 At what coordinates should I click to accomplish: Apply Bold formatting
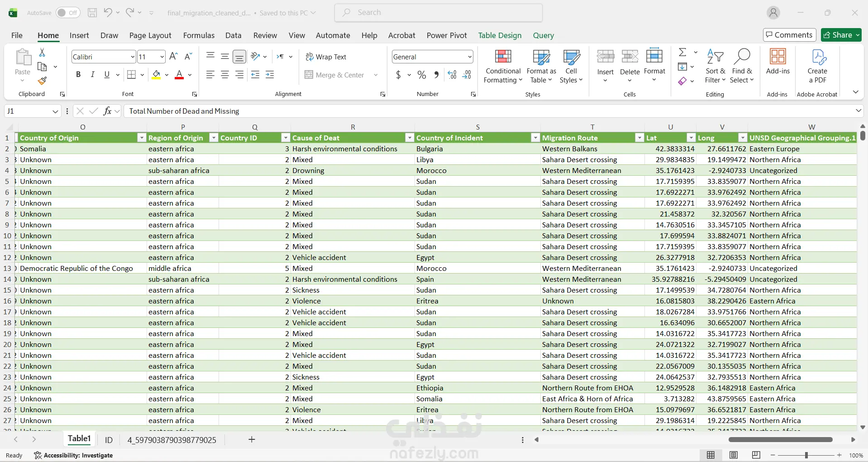point(78,75)
